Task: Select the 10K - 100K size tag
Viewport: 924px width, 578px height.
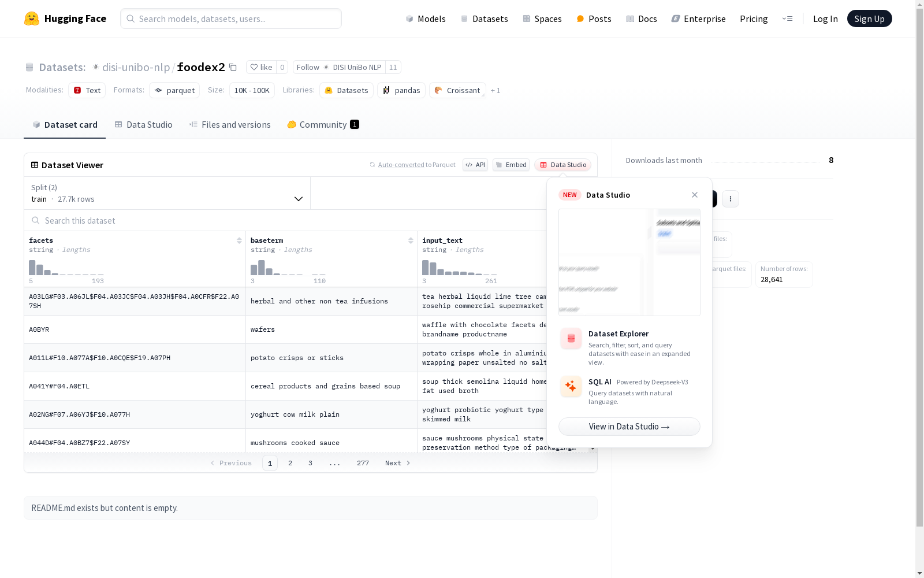Action: pos(252,90)
